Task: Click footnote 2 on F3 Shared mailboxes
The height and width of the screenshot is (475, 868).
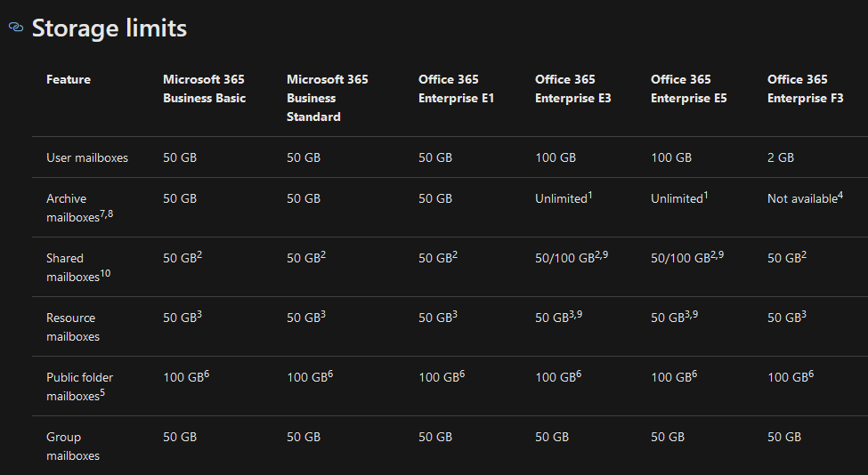Action: (804, 255)
